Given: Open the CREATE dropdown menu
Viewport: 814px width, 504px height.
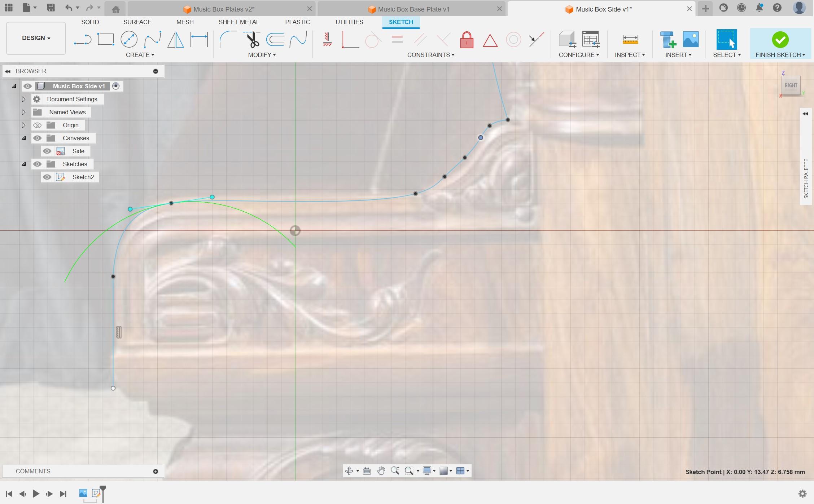Looking at the screenshot, I should pyautogui.click(x=140, y=55).
